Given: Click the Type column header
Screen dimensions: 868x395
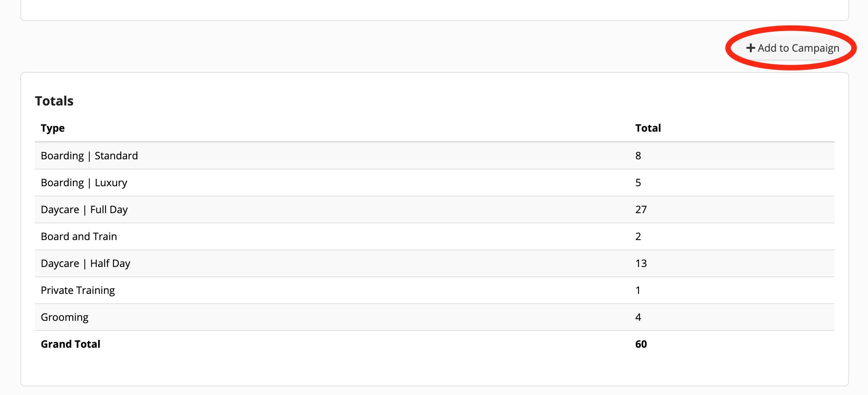Looking at the screenshot, I should point(53,128).
